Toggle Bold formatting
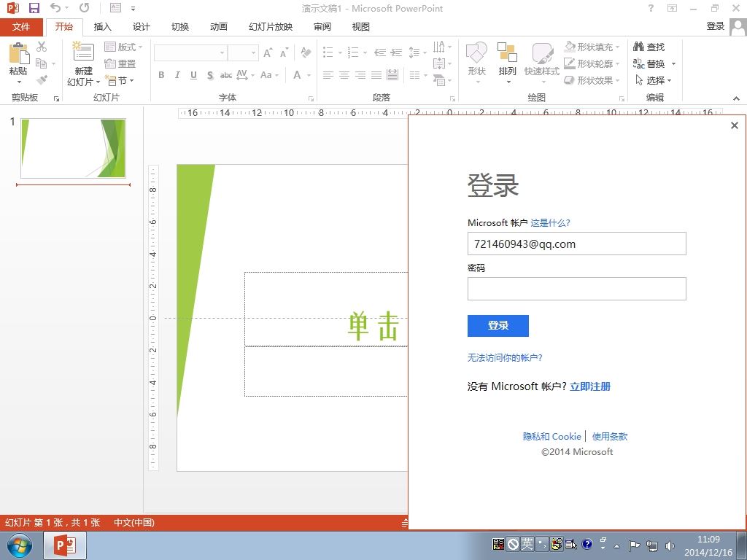This screenshot has width=747, height=560. coord(161,75)
